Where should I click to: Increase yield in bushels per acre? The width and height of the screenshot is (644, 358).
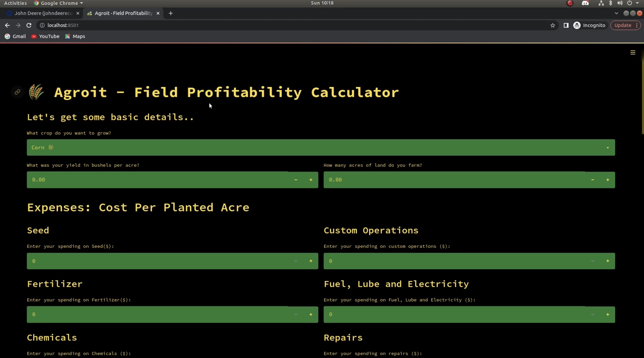[311, 180]
